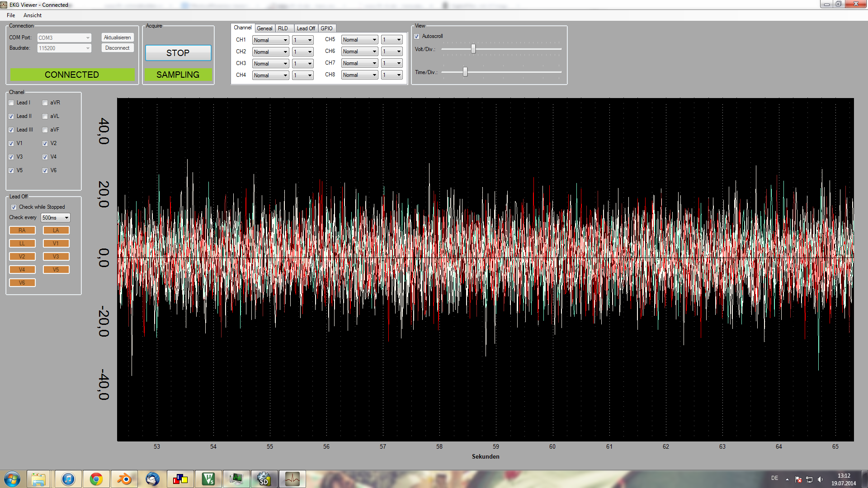868x488 pixels.
Task: Switch to the Geneal tab
Action: [x=264, y=28]
